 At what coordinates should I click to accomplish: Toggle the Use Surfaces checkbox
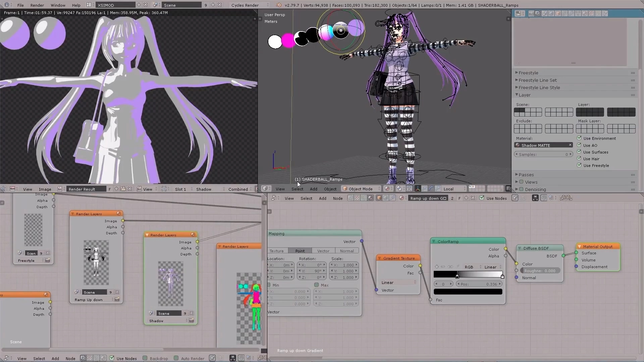tap(579, 152)
